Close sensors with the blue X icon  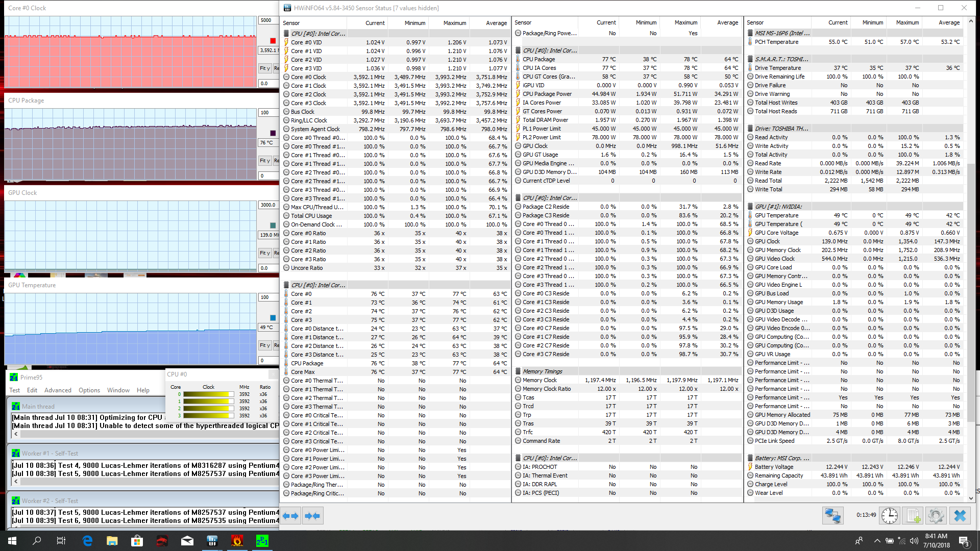[x=960, y=516]
